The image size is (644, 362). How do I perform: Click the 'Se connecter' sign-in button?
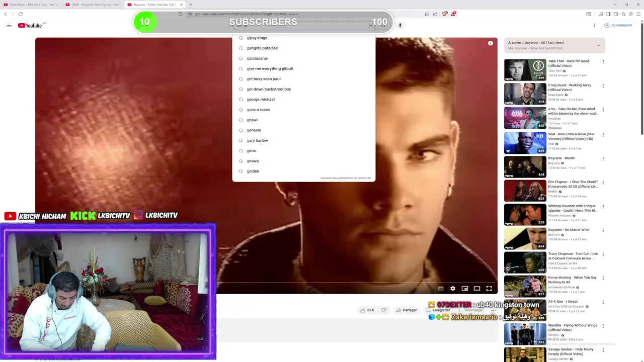coord(618,25)
